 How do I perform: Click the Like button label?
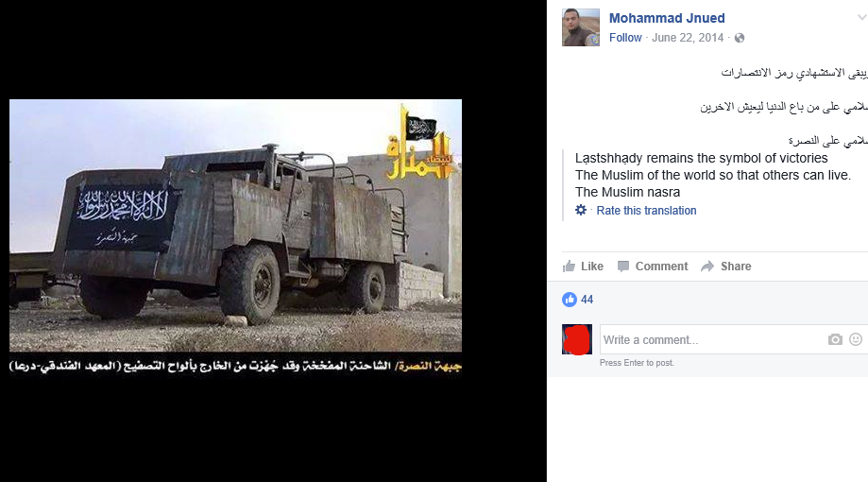(x=592, y=267)
